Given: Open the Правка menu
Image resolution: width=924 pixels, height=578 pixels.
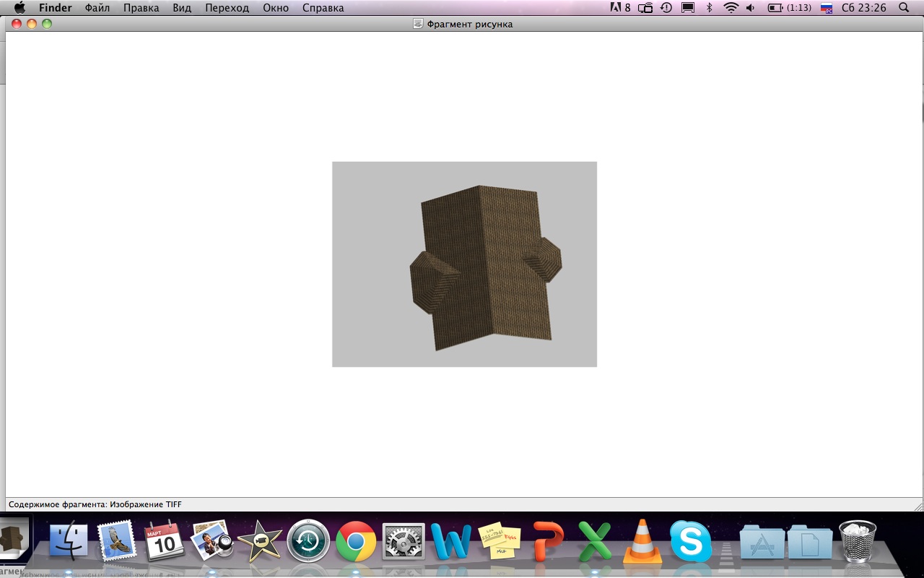Looking at the screenshot, I should pos(141,8).
